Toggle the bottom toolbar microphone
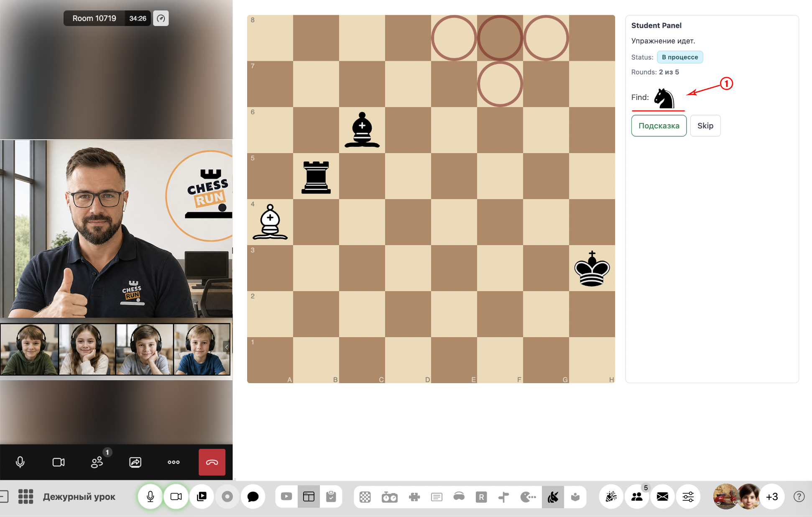This screenshot has height=517, width=812. [150, 497]
